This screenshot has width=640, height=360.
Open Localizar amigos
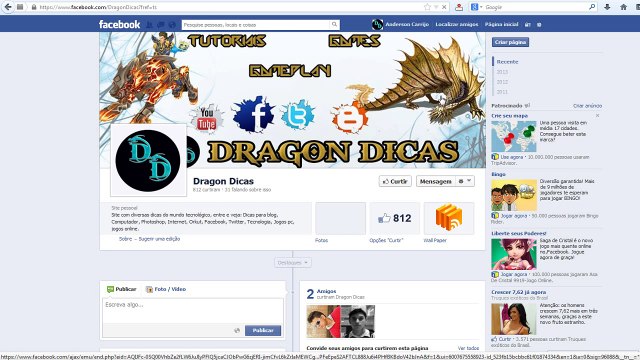tap(457, 24)
